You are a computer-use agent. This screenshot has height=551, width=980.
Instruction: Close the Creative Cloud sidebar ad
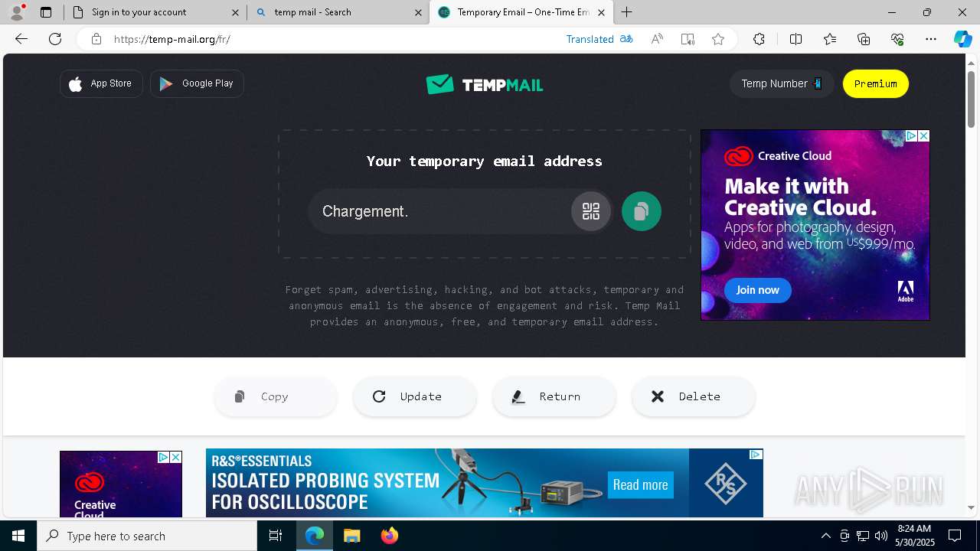tap(923, 135)
